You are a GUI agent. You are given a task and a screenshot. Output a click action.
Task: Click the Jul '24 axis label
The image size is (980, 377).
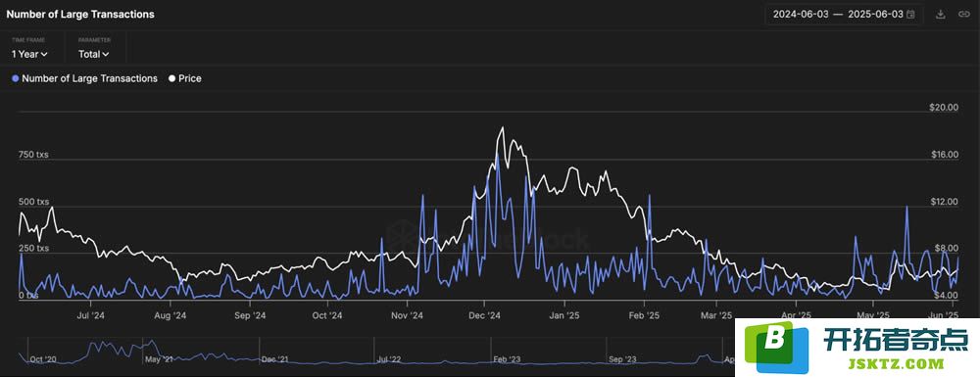tap(90, 316)
